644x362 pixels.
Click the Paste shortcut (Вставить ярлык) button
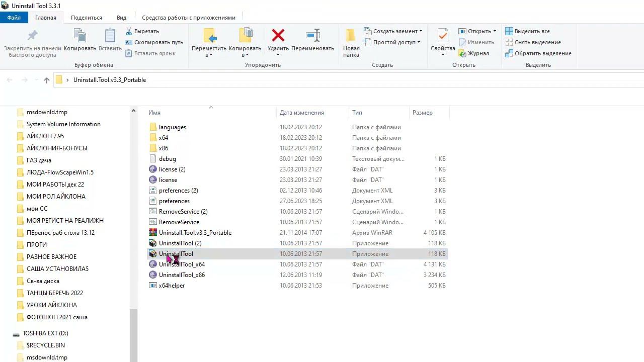click(150, 53)
